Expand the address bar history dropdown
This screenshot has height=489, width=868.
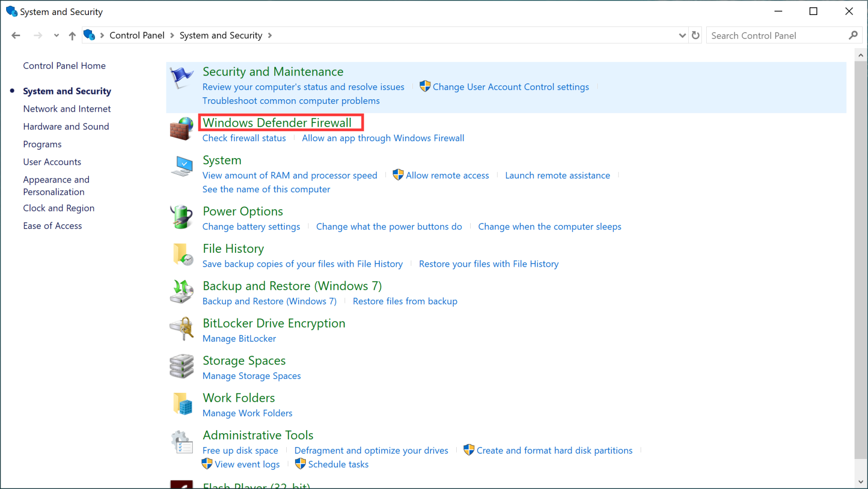[x=682, y=35]
